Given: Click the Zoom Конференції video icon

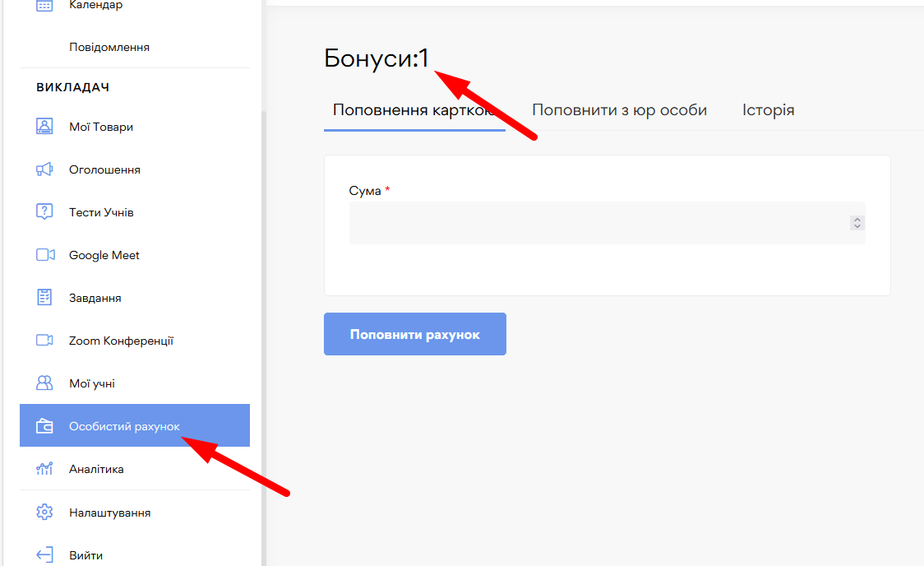Looking at the screenshot, I should tap(44, 341).
